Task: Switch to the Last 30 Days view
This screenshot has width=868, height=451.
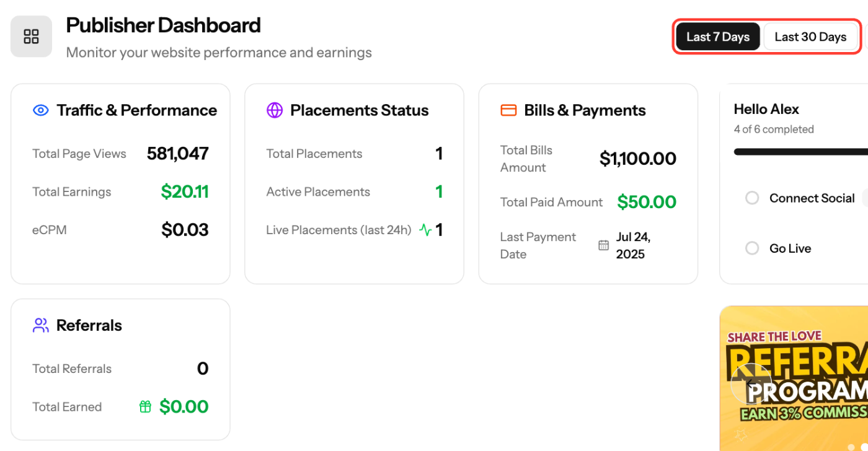Action: 810,37
